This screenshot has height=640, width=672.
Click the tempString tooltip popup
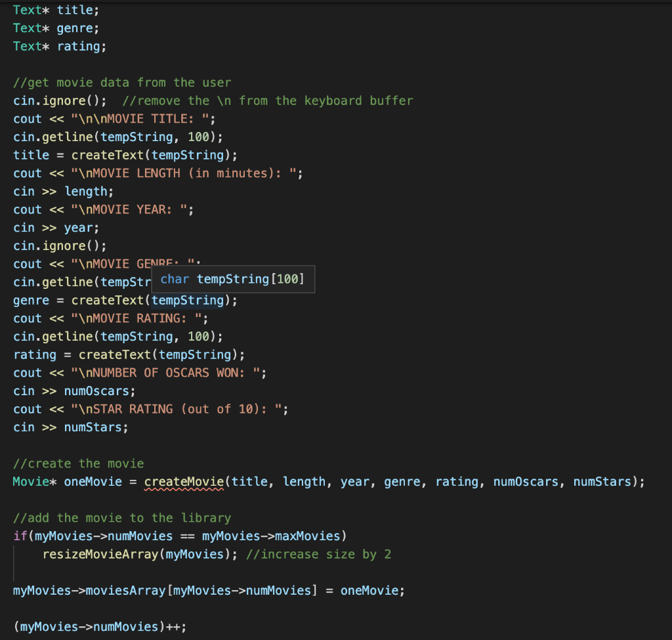233,279
